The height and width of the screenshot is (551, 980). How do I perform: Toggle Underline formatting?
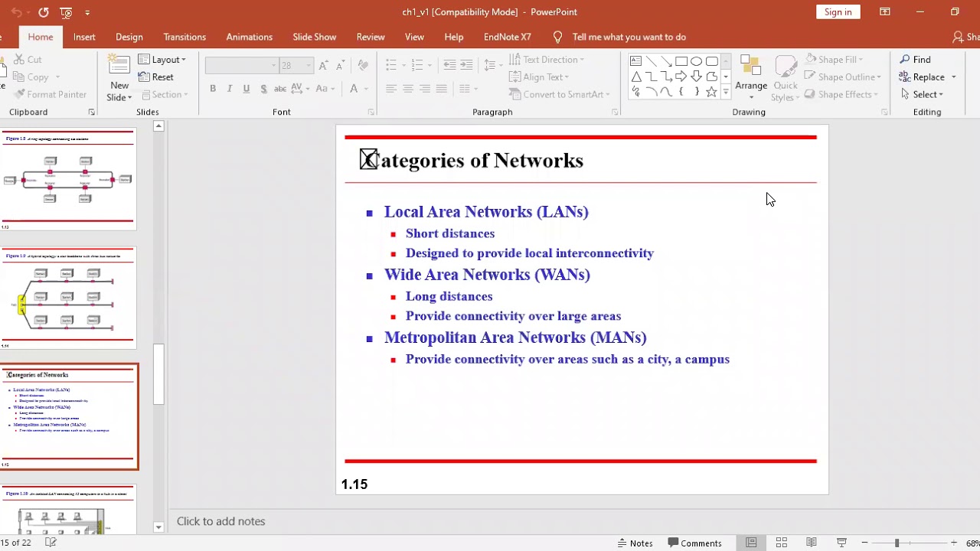[x=247, y=89]
